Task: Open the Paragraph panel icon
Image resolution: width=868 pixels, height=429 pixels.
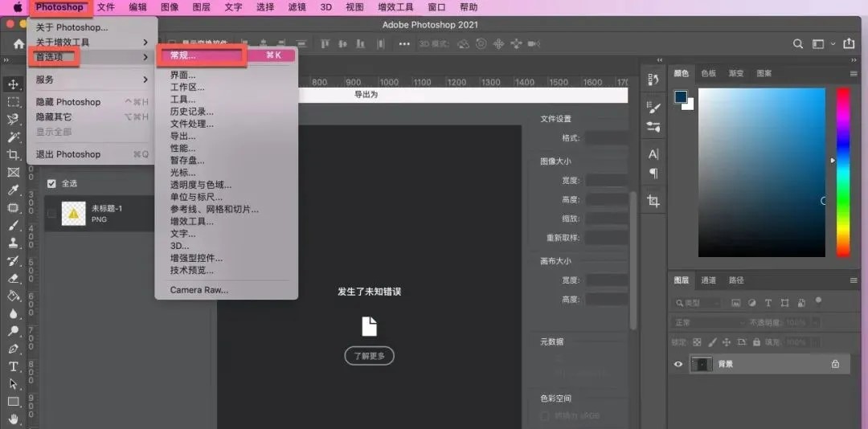Action: click(x=653, y=174)
